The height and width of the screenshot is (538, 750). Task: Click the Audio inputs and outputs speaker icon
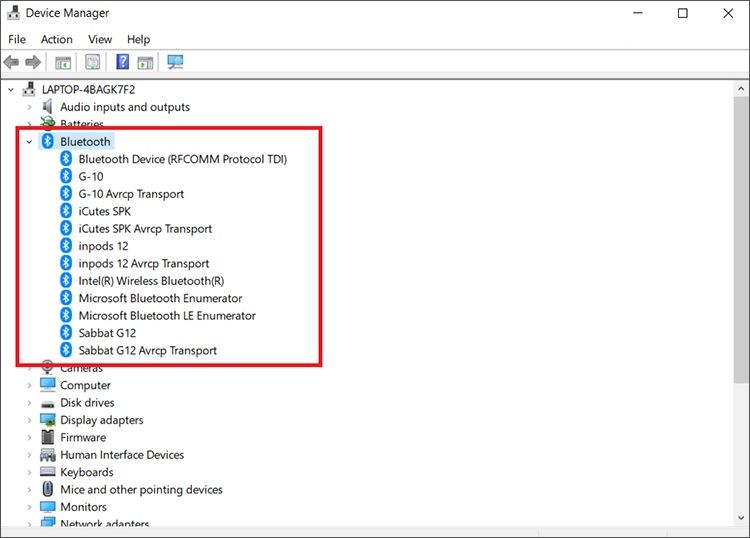(x=47, y=107)
